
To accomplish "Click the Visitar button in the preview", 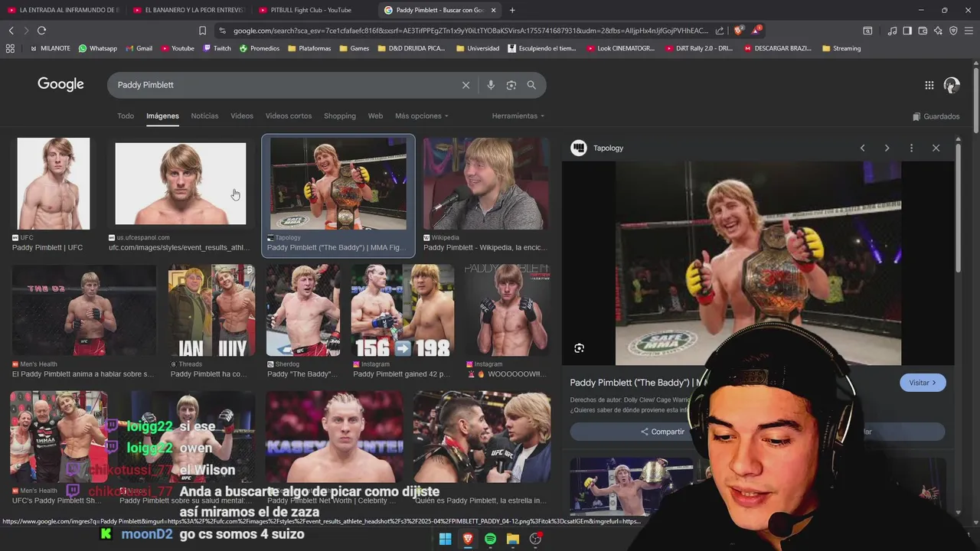I will click(x=923, y=383).
